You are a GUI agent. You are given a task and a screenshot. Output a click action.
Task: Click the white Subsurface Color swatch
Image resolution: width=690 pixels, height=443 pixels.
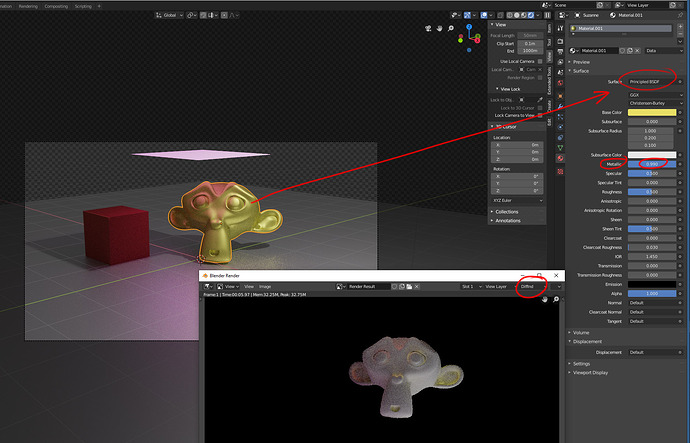[652, 155]
